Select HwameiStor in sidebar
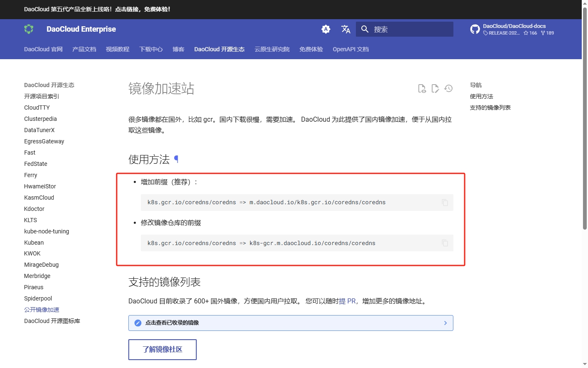This screenshot has width=588, height=368. [x=40, y=186]
